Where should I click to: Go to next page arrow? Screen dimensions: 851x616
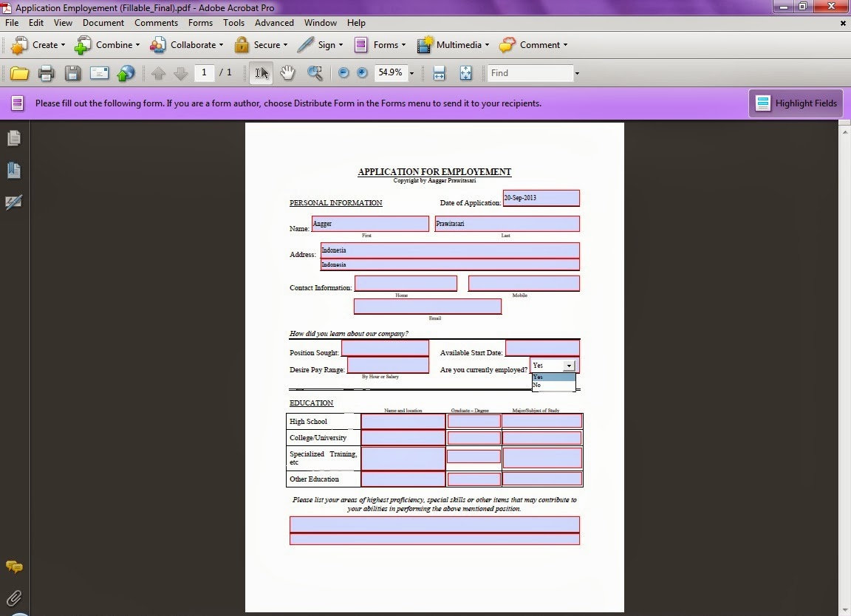pos(181,72)
